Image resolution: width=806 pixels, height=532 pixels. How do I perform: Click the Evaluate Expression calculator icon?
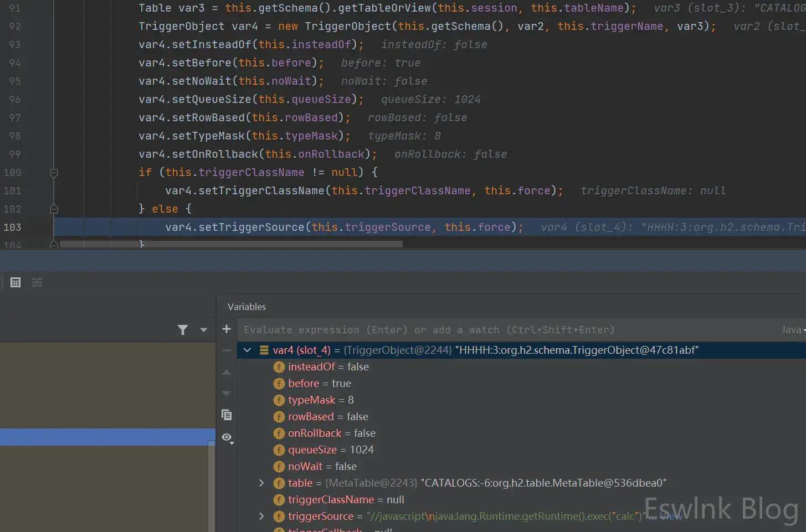[x=16, y=282]
